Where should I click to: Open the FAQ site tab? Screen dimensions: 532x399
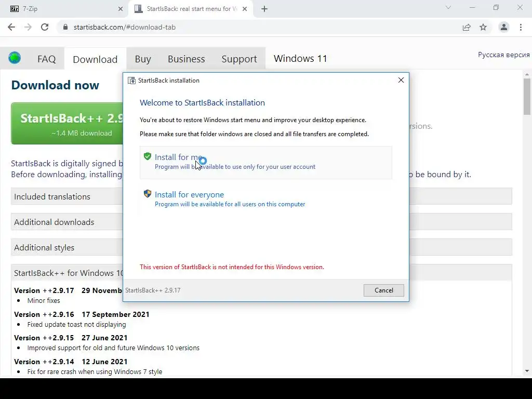[x=46, y=59]
